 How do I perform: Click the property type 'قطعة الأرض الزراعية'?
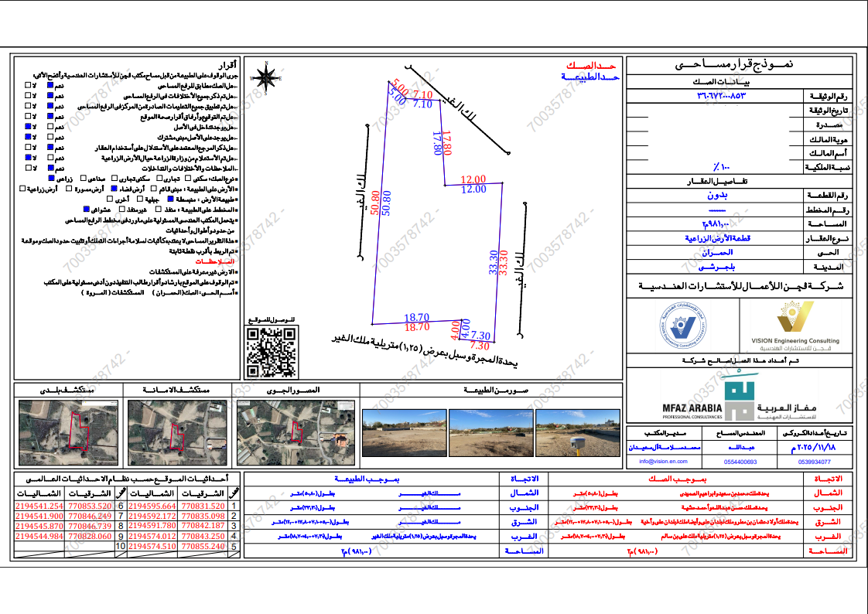[718, 238]
